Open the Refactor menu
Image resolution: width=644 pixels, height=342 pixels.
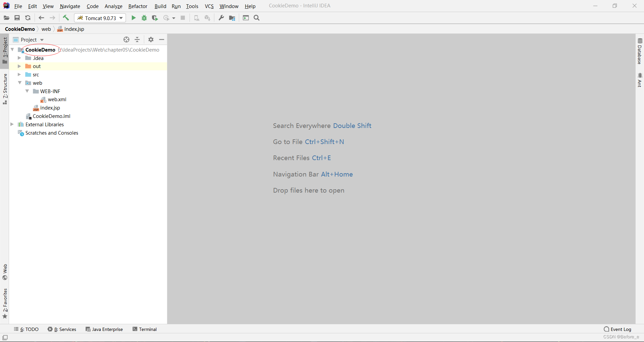pyautogui.click(x=138, y=6)
